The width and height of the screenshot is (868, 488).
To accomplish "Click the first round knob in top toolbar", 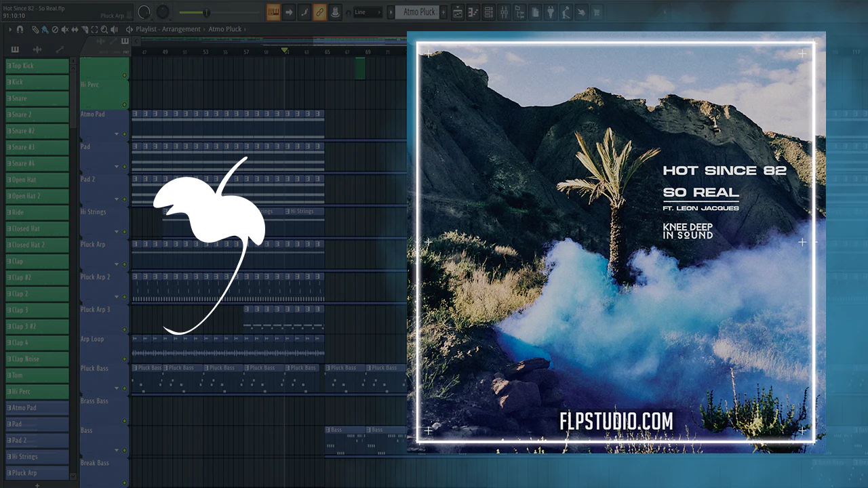I will [144, 12].
